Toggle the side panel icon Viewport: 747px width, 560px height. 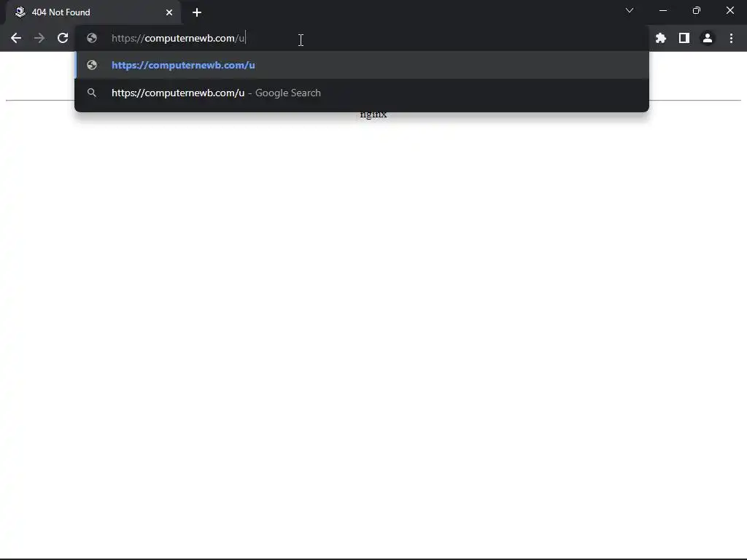pyautogui.click(x=684, y=38)
